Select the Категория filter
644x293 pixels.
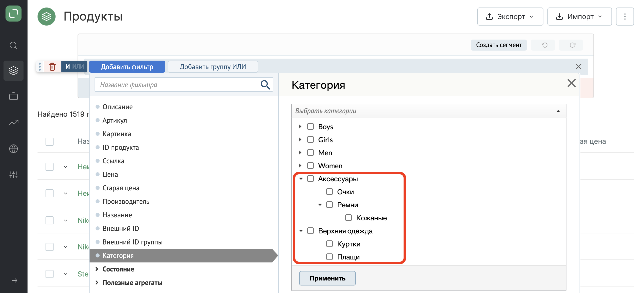(x=184, y=256)
